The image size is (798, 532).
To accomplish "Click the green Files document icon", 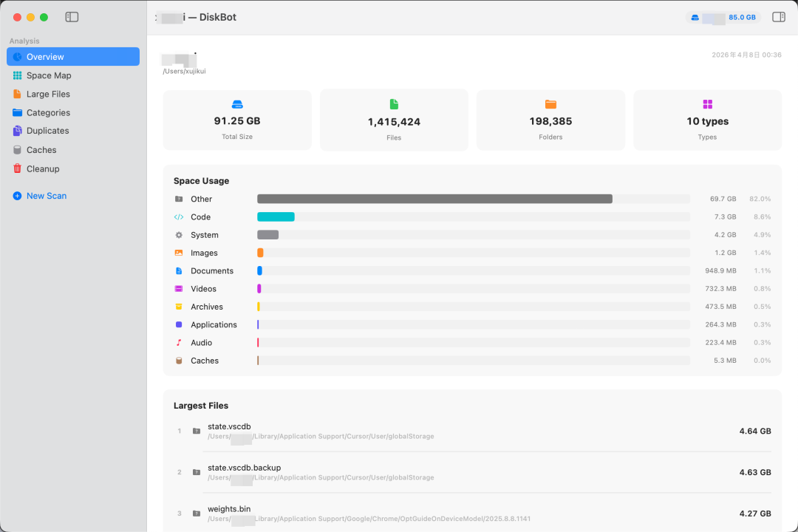I will click(394, 104).
